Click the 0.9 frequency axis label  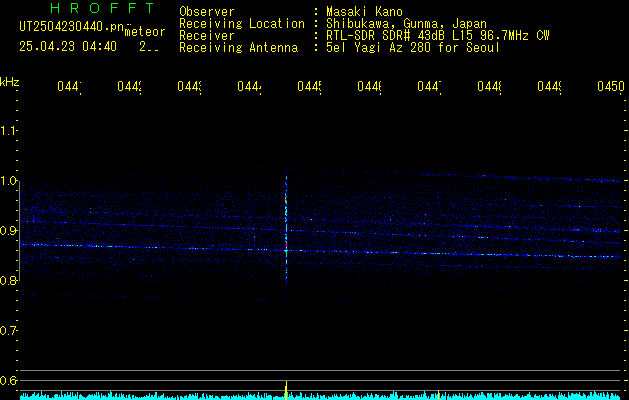(8, 230)
